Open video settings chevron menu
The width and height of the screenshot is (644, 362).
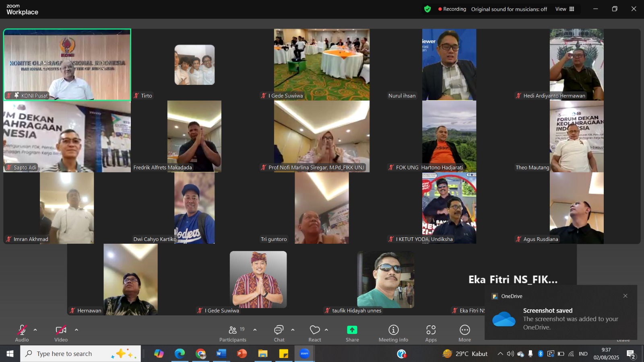(76, 330)
